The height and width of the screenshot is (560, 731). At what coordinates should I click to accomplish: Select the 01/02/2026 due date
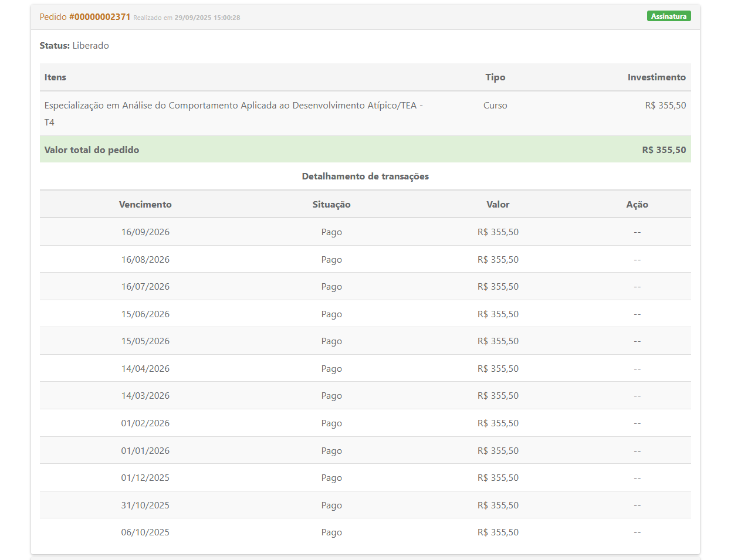pos(145,423)
